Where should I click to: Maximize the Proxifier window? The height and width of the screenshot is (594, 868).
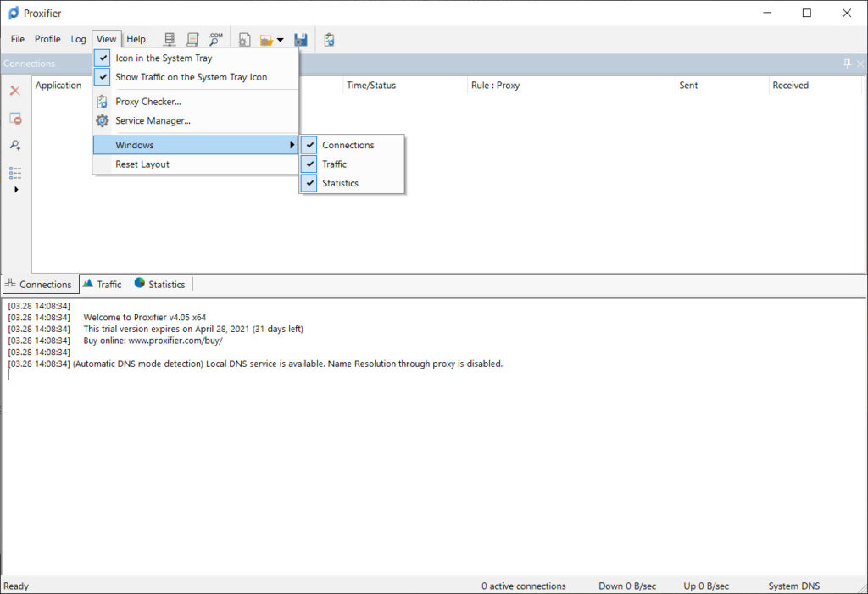click(x=807, y=13)
